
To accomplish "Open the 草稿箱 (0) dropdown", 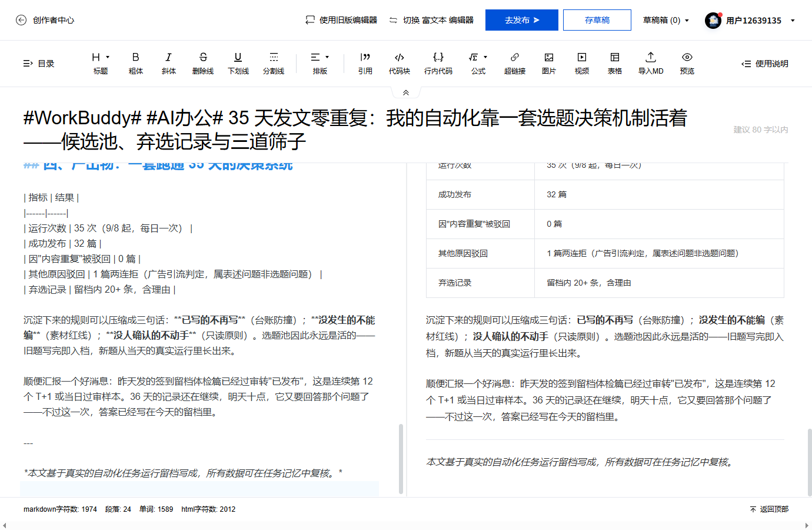I will 665,20.
